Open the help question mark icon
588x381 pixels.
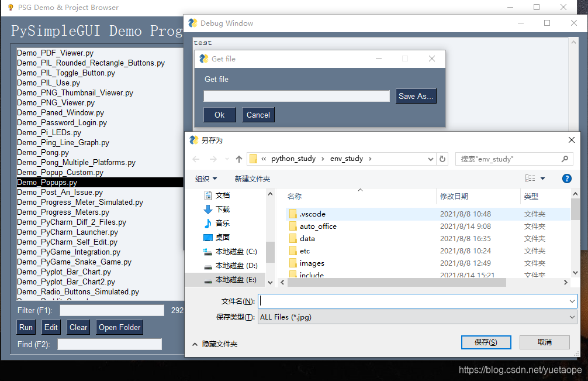point(566,179)
